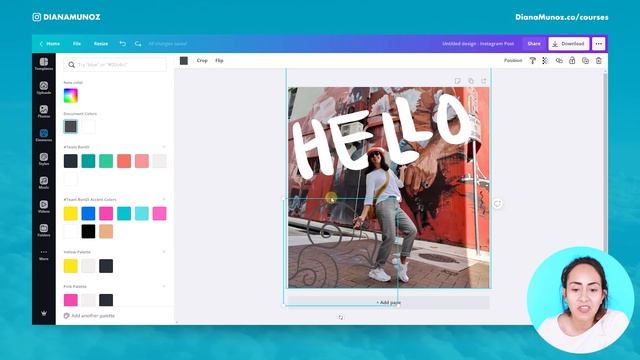This screenshot has width=640, height=360.
Task: Select the blue swatch in Accent Colors
Action: (88, 213)
